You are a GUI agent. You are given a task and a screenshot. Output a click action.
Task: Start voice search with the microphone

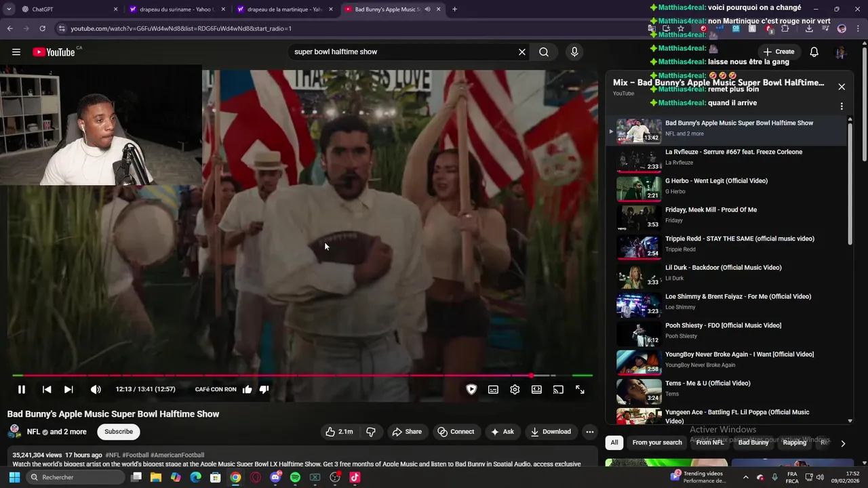(574, 52)
